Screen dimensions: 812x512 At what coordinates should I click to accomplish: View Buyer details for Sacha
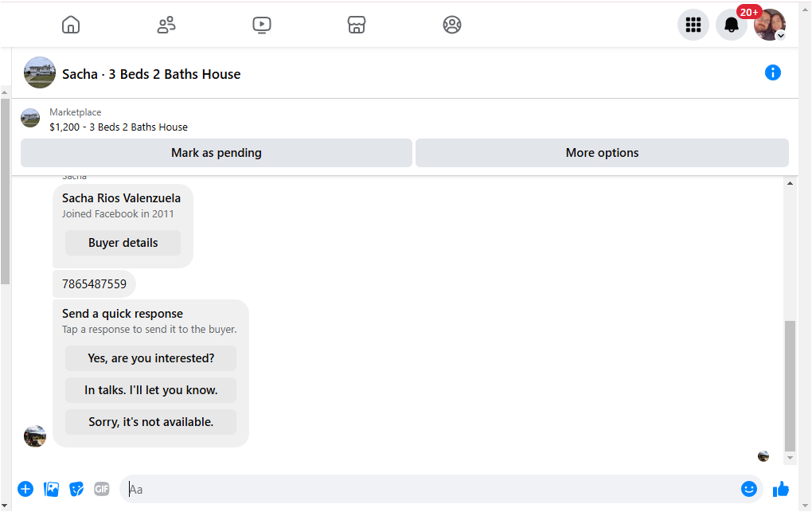pos(123,243)
